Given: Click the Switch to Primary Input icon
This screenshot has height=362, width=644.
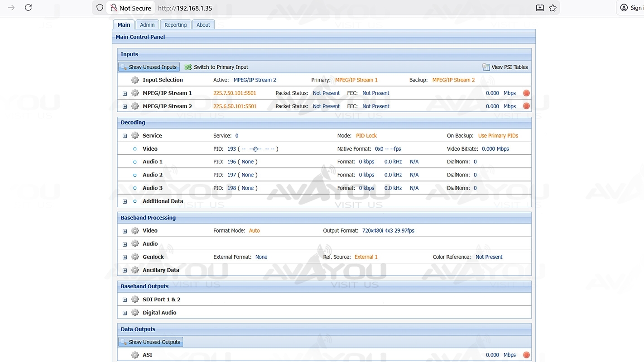Looking at the screenshot, I should [188, 67].
